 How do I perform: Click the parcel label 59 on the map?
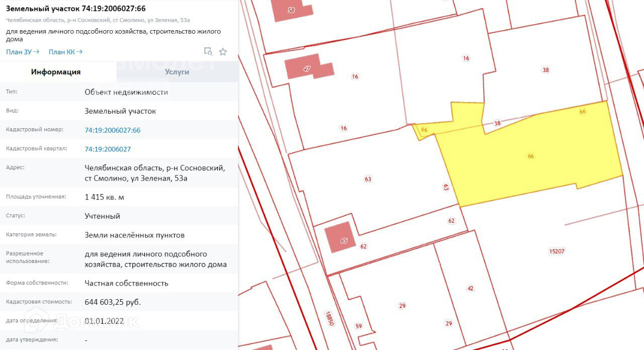pos(359,326)
